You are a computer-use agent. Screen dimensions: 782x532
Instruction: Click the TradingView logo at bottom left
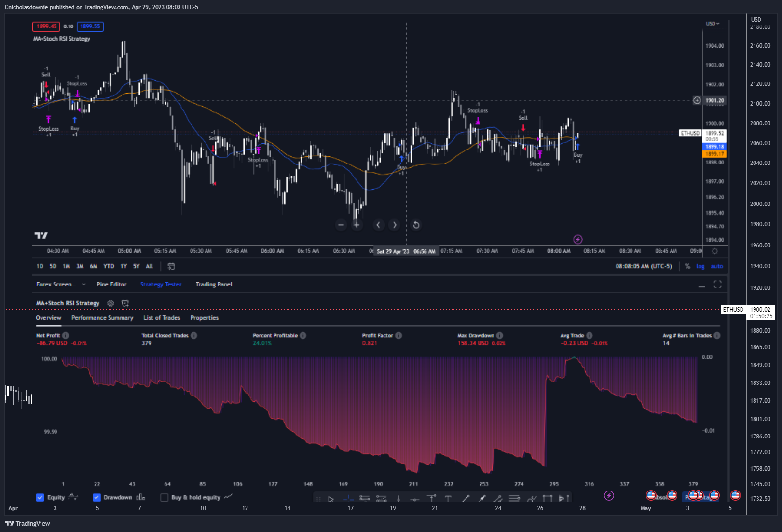coord(27,523)
